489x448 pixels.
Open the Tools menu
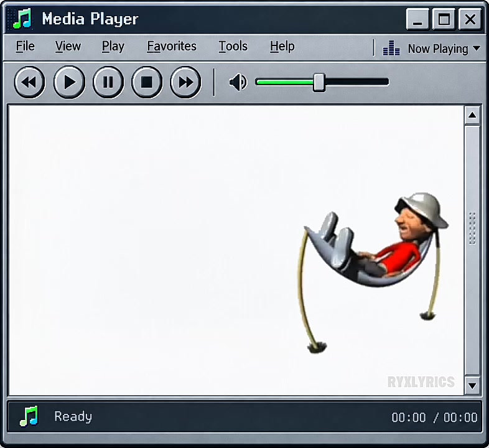pos(233,47)
